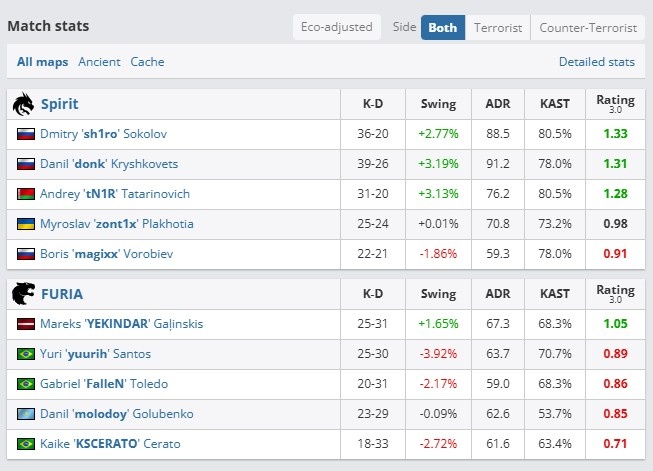Switch to the All maps tab
The width and height of the screenshot is (653, 471).
point(42,62)
